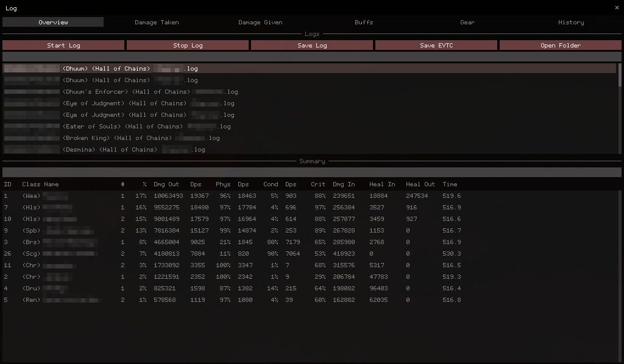Click the Save Log button
Screen dimensions: 624x364
(312, 45)
